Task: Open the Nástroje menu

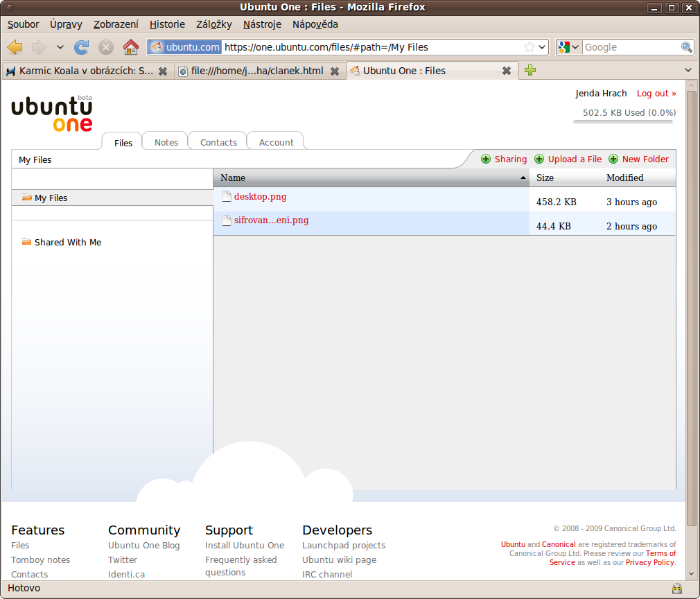Action: tap(262, 24)
